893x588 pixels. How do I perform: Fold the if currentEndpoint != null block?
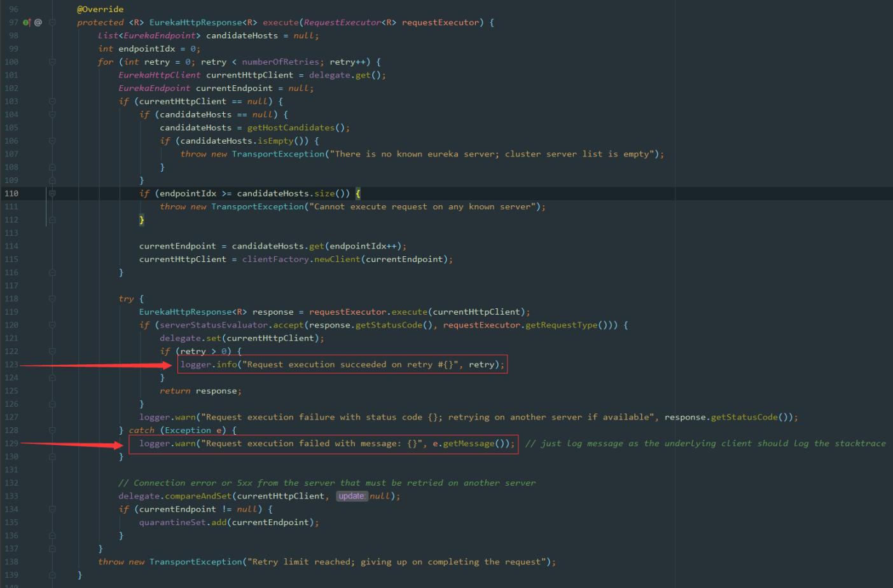pyautogui.click(x=52, y=509)
